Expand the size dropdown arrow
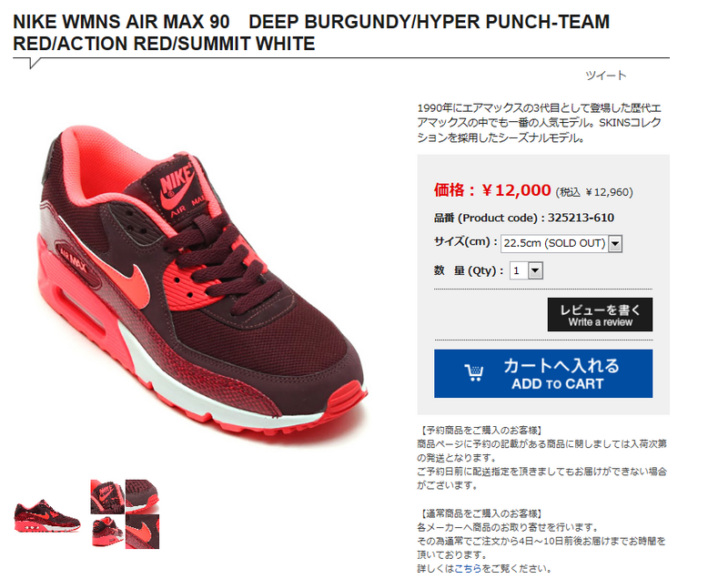The width and height of the screenshot is (728, 579). tap(615, 243)
